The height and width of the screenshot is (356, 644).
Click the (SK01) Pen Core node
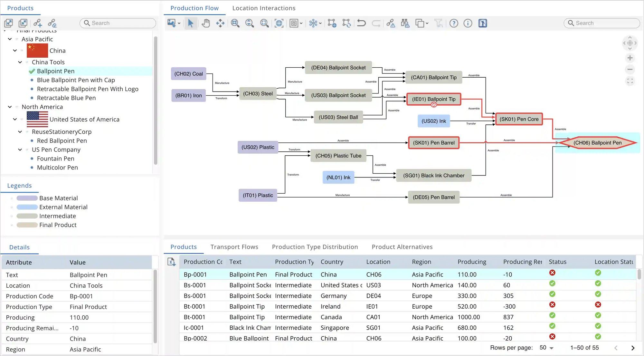tap(519, 119)
